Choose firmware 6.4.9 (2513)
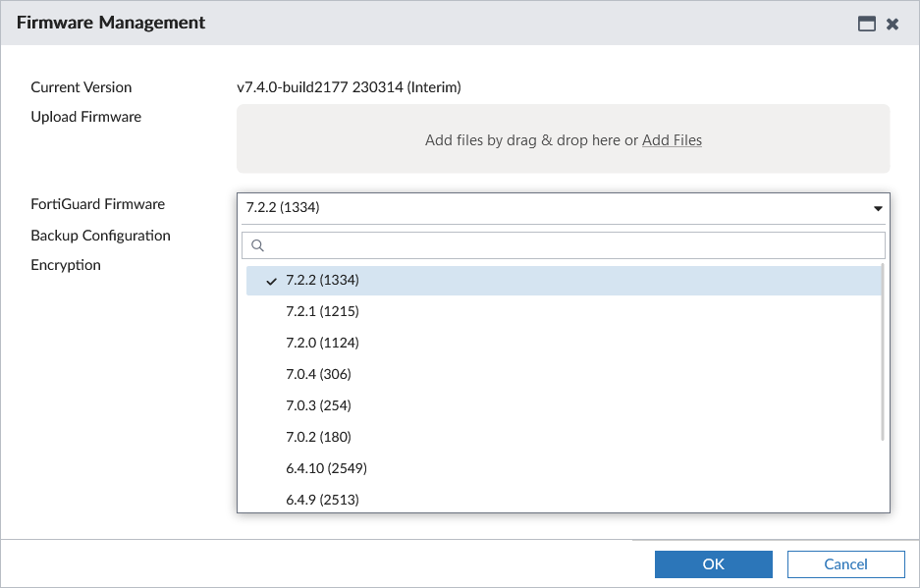 click(321, 499)
